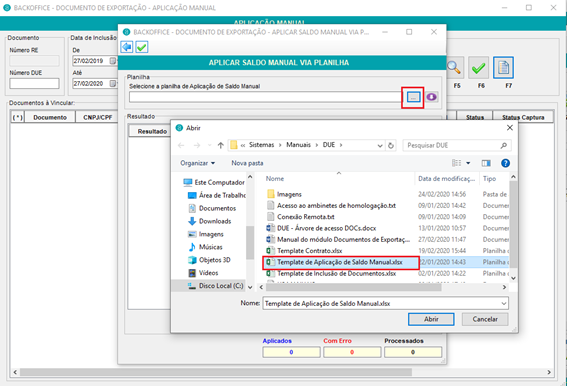The image size is (567, 386).
Task: Select file Template Contrato.xlsx
Action: point(304,251)
